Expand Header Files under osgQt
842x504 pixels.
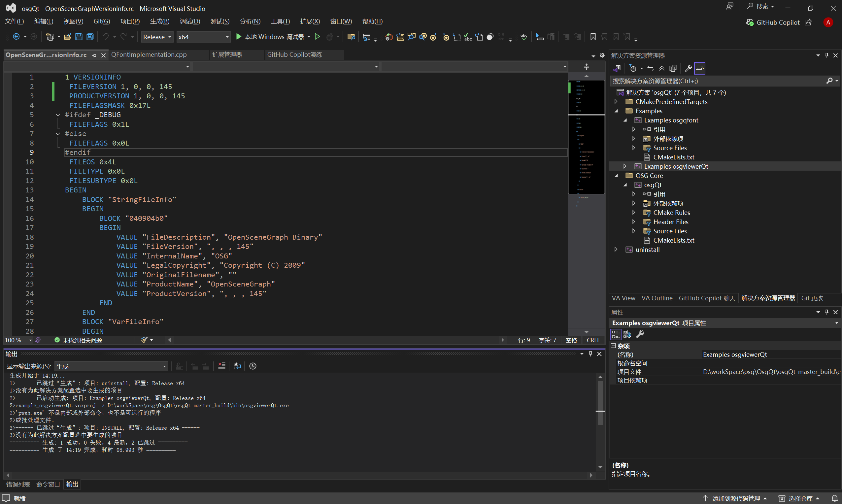tap(633, 221)
